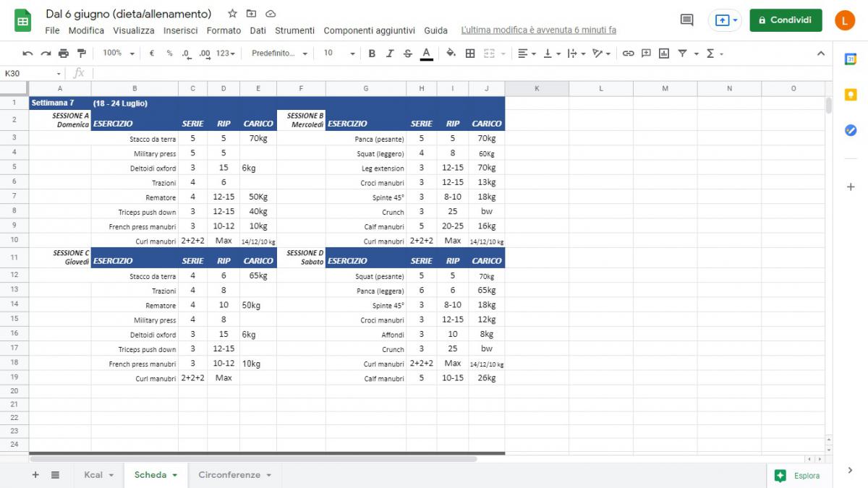
Task: Click the print icon
Action: point(63,53)
